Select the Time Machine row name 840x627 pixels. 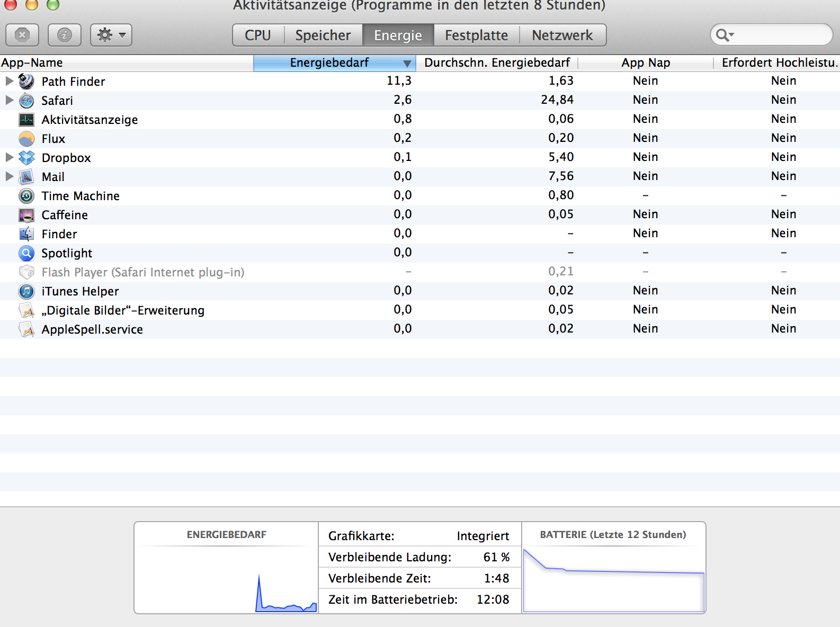click(81, 196)
